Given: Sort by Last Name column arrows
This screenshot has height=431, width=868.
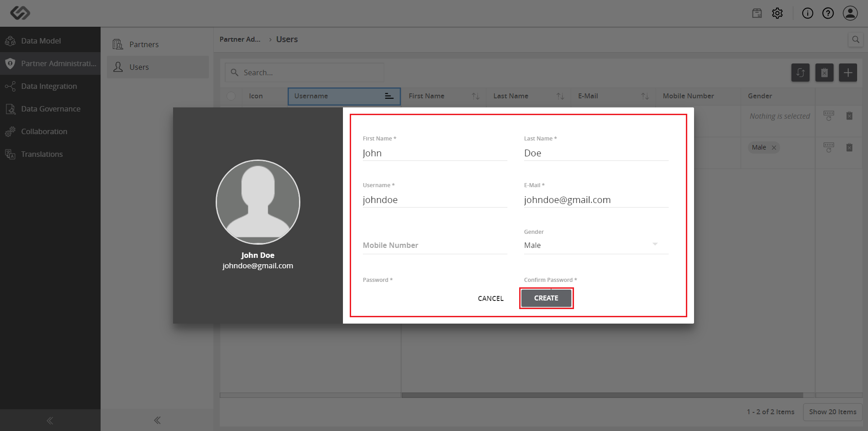Looking at the screenshot, I should pyautogui.click(x=560, y=96).
